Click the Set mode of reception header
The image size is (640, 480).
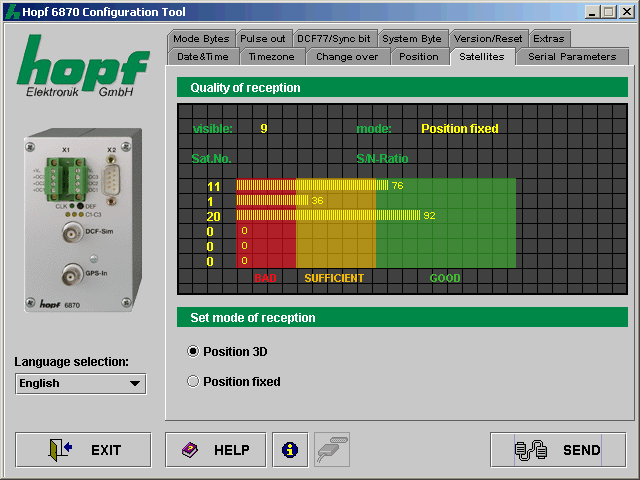pos(402,318)
